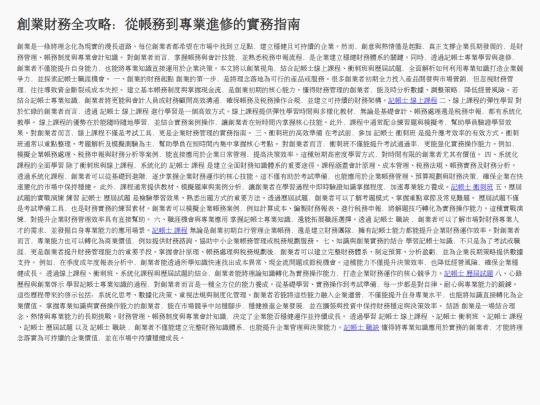The image size is (540, 405).
Task: Visit the 記帳士 歷屆試題 link
Action: (x=468, y=273)
